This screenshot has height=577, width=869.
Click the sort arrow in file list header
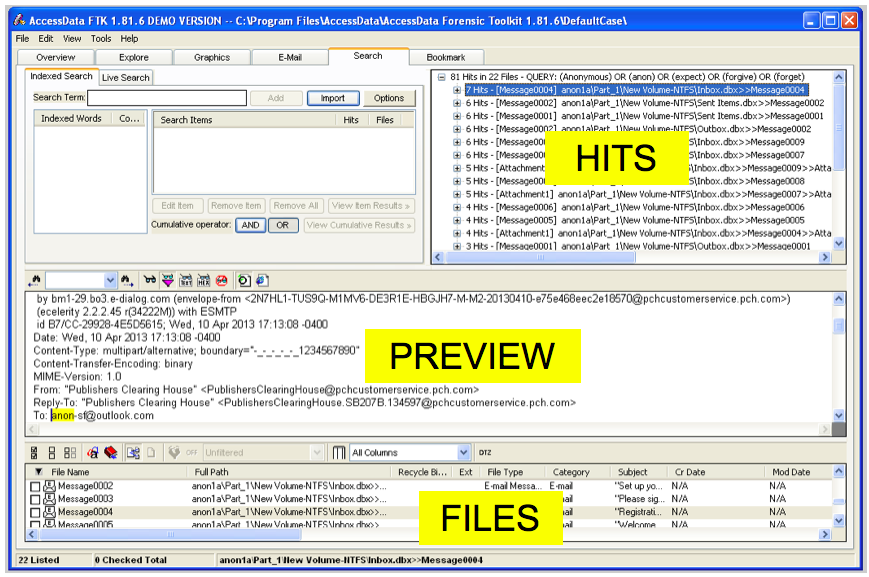pos(38,472)
